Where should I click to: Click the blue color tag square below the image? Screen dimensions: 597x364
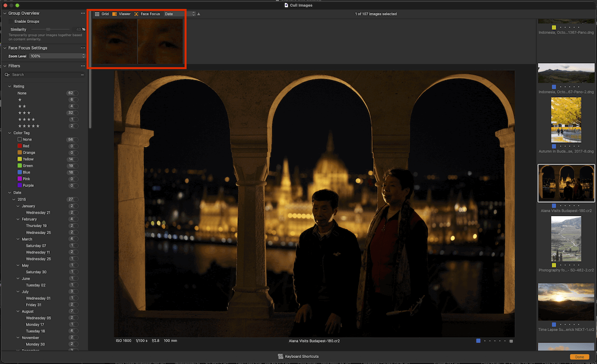click(x=478, y=341)
